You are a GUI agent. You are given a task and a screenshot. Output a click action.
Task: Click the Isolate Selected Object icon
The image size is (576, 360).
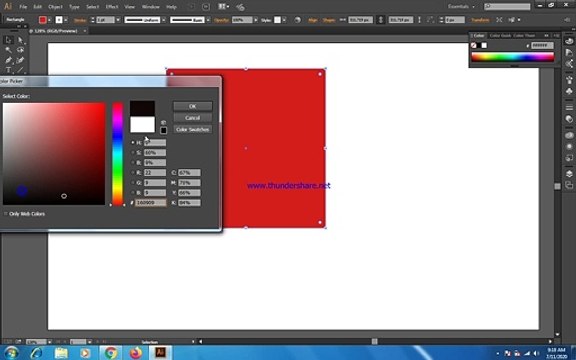(x=499, y=20)
